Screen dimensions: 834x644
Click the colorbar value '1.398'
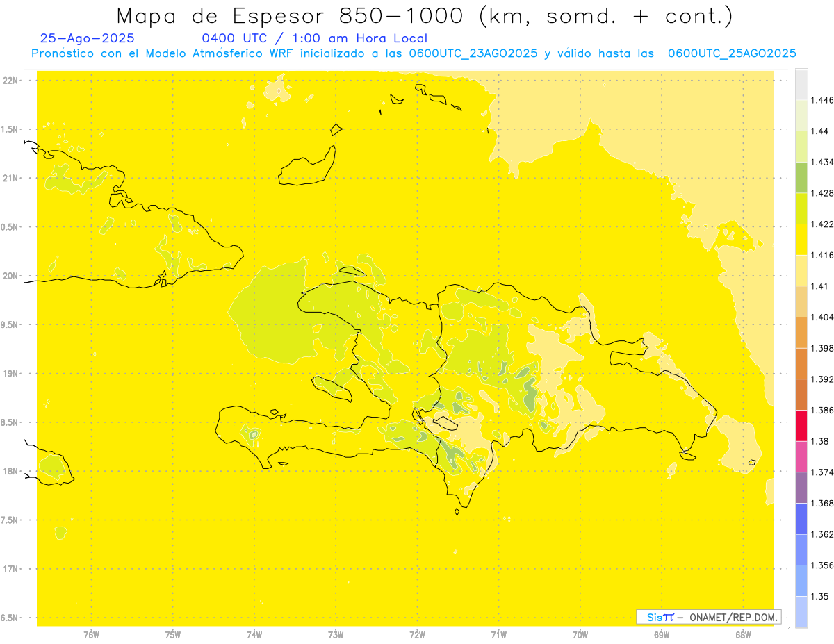pos(822,348)
